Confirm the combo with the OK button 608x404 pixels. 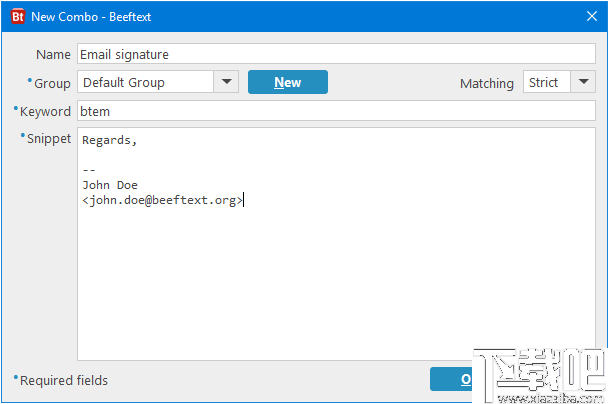(x=451, y=379)
